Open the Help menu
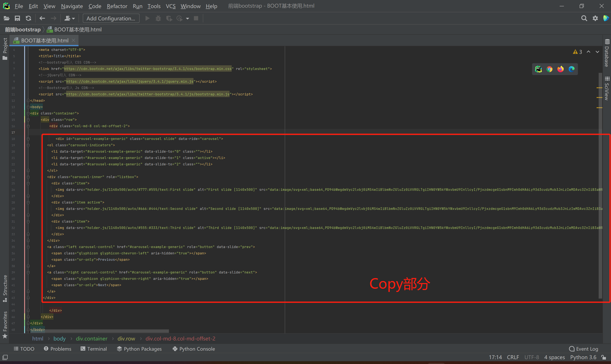 [211, 6]
